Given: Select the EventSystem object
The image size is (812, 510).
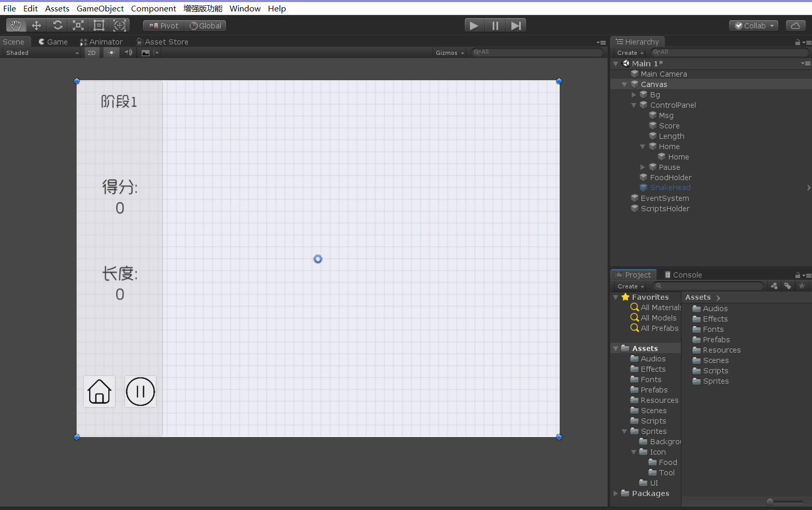Looking at the screenshot, I should click(x=665, y=198).
